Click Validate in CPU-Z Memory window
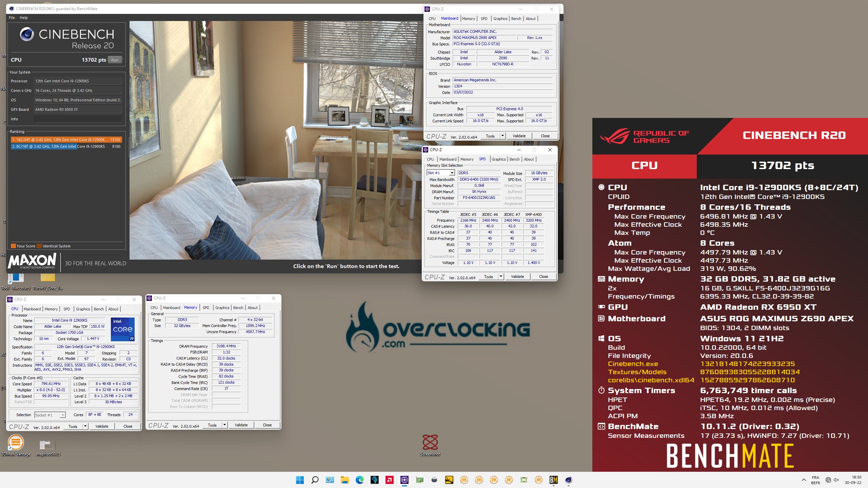This screenshot has width=868, height=488. point(241,425)
